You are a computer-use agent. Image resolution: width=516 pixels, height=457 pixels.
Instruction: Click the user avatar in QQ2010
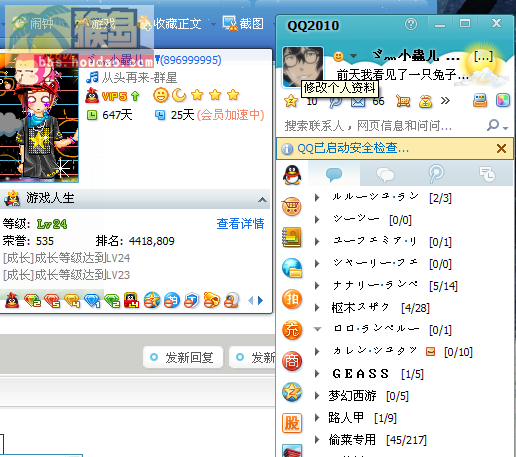click(303, 67)
